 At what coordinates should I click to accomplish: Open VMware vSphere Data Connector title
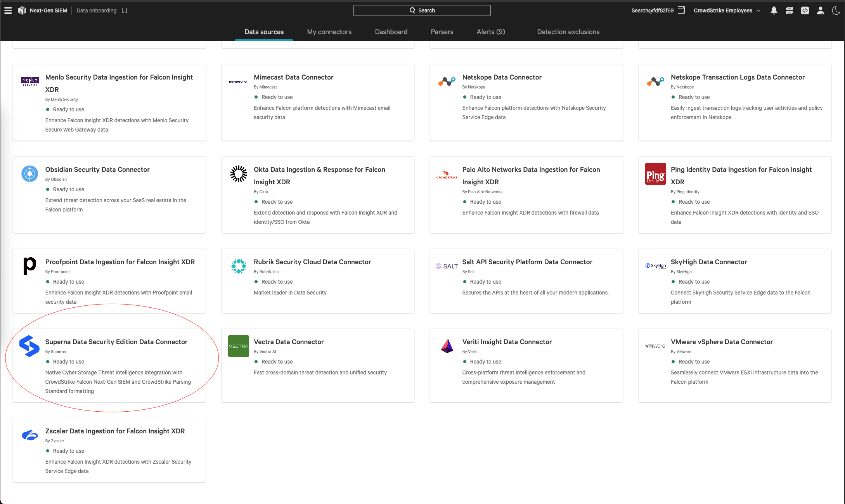click(x=722, y=342)
